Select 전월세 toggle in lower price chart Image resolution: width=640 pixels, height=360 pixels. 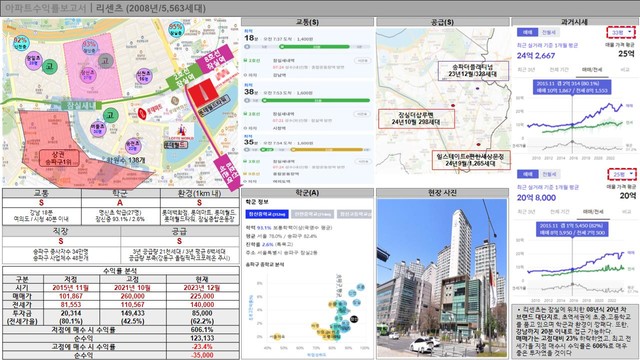click(x=549, y=174)
